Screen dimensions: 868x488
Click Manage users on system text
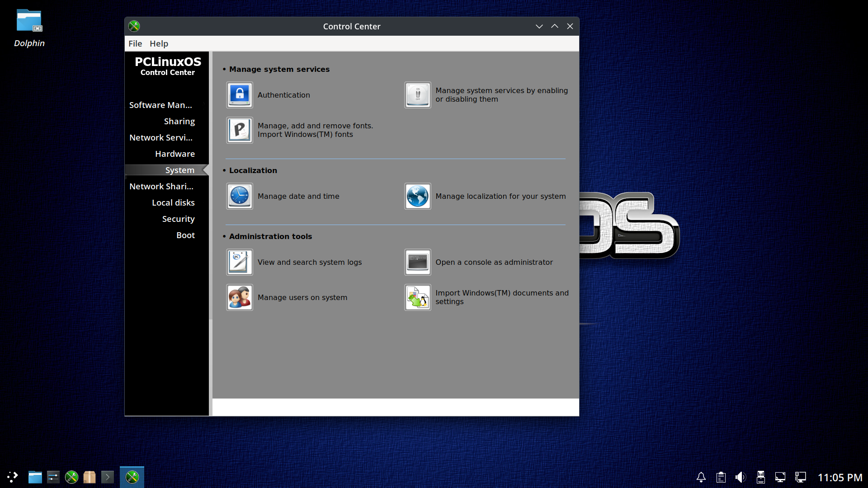click(x=302, y=297)
